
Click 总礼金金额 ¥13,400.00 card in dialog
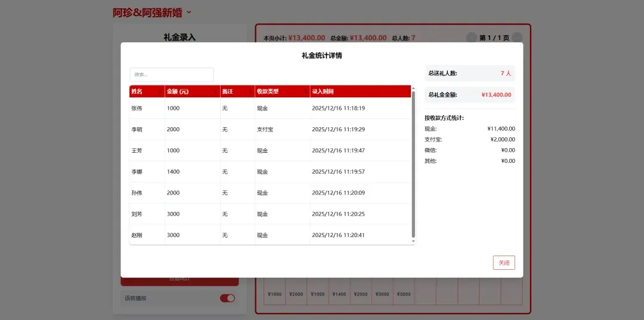coord(470,94)
